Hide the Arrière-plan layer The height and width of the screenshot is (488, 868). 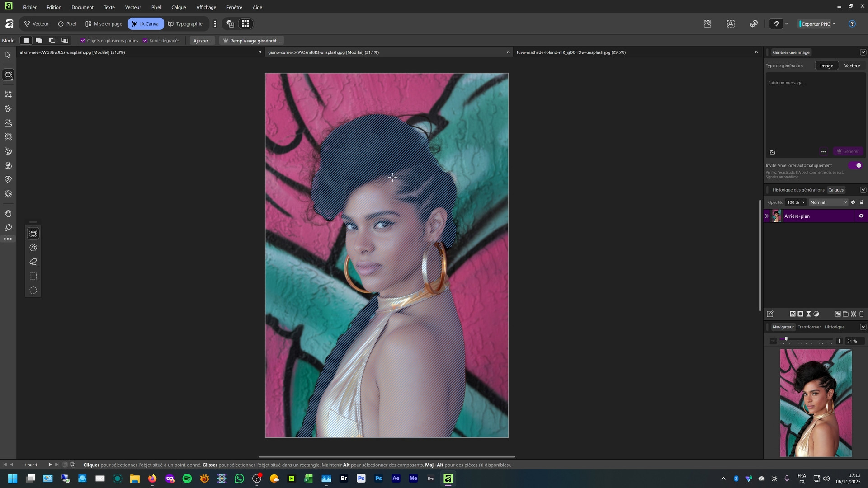click(861, 216)
